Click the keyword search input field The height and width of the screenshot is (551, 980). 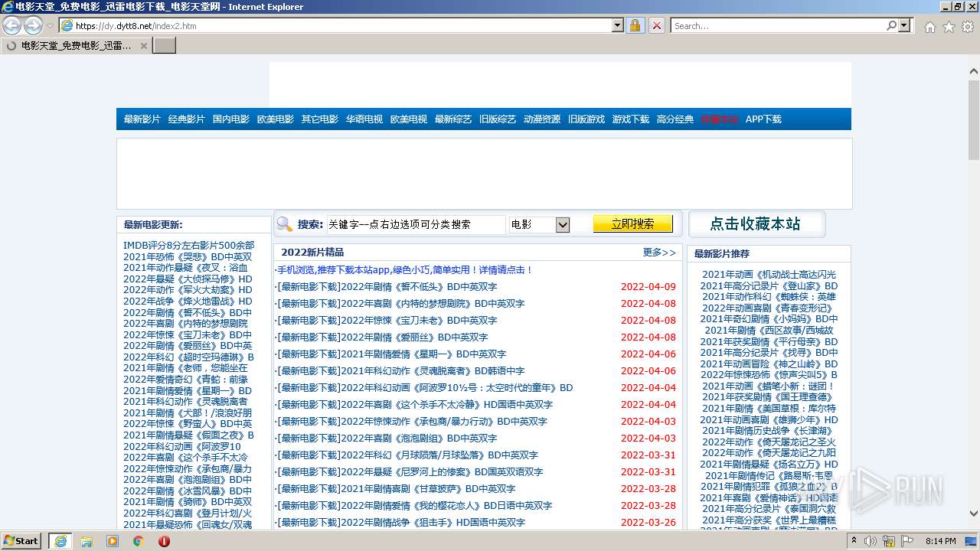(x=416, y=224)
